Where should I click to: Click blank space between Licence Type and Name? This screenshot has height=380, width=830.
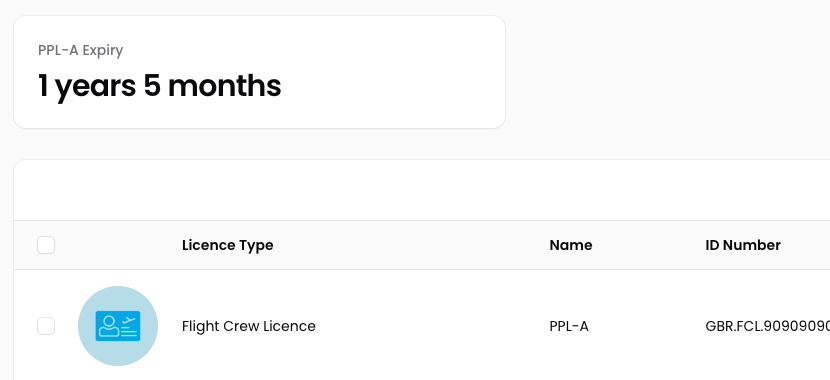(411, 245)
